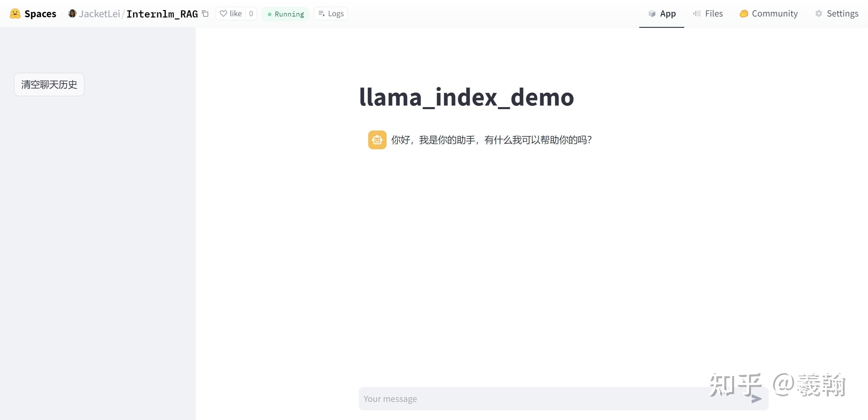Viewport: 868px width, 420px height.
Task: Switch to the App tab
Action: (662, 14)
